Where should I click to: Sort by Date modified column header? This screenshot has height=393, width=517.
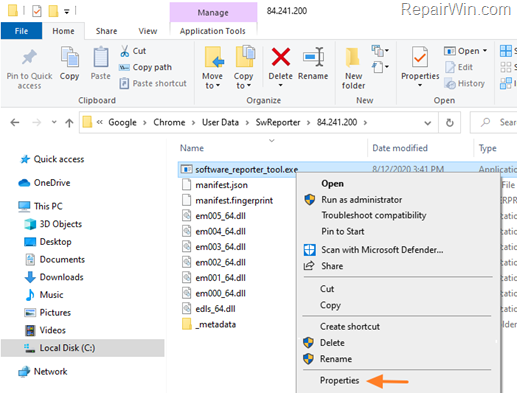pos(400,148)
